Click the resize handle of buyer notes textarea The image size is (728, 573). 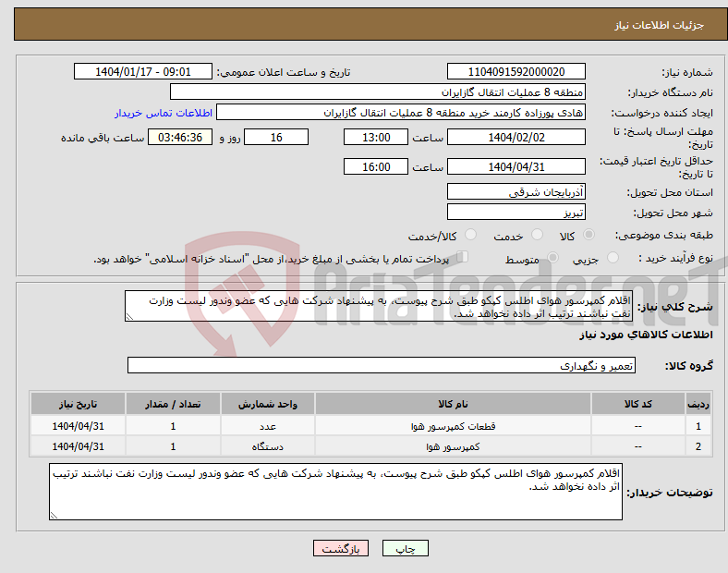coord(54,516)
